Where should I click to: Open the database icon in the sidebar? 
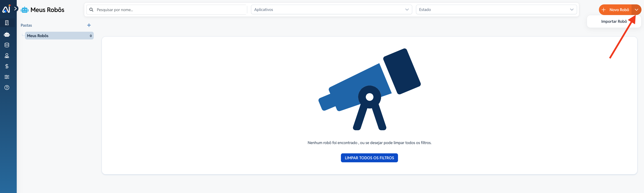(x=7, y=45)
